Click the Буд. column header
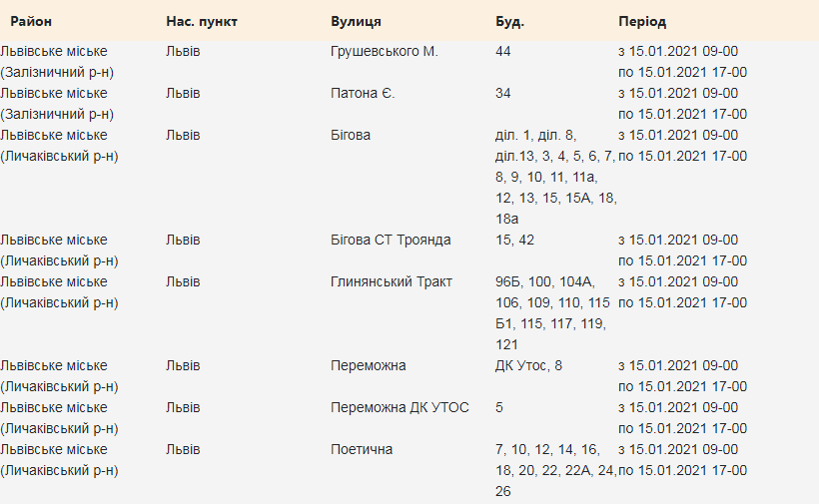Image resolution: width=819 pixels, height=504 pixels. click(509, 21)
